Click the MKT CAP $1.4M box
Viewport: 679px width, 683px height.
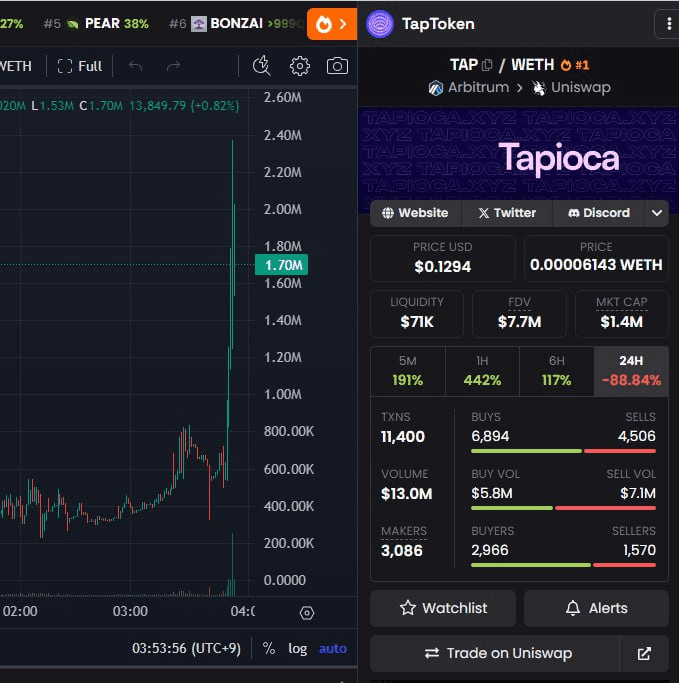(x=622, y=314)
